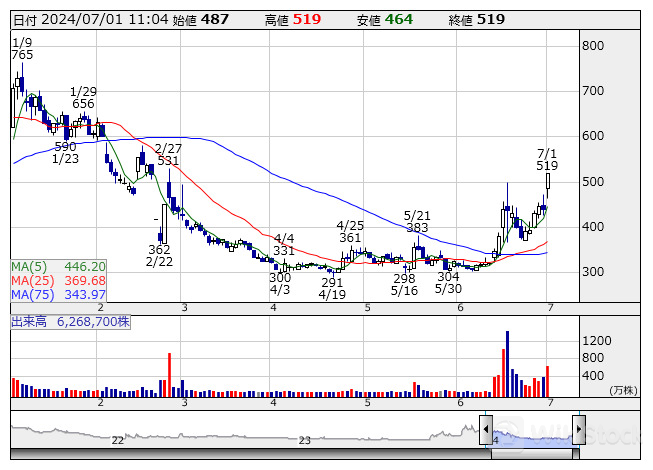
Task: Click the MA(5) legend entry
Action: (x=58, y=267)
